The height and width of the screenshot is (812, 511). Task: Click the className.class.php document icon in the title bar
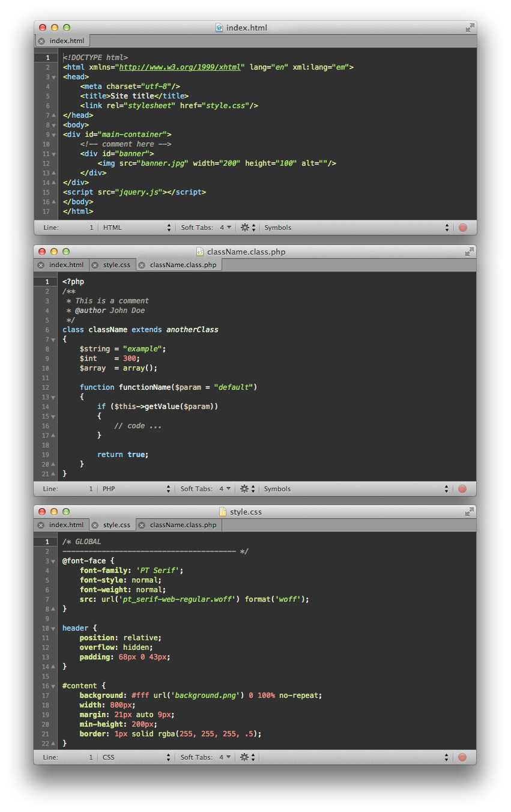pyautogui.click(x=200, y=252)
